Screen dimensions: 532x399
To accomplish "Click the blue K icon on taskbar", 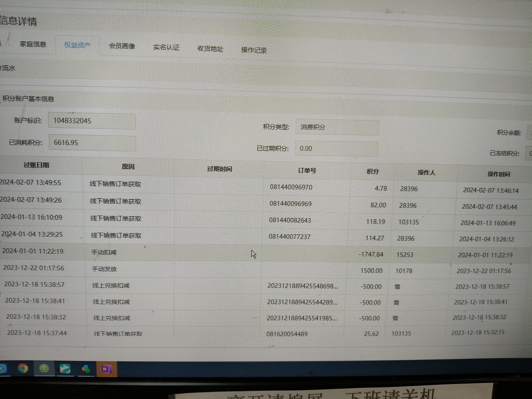I will pyautogui.click(x=3, y=368).
